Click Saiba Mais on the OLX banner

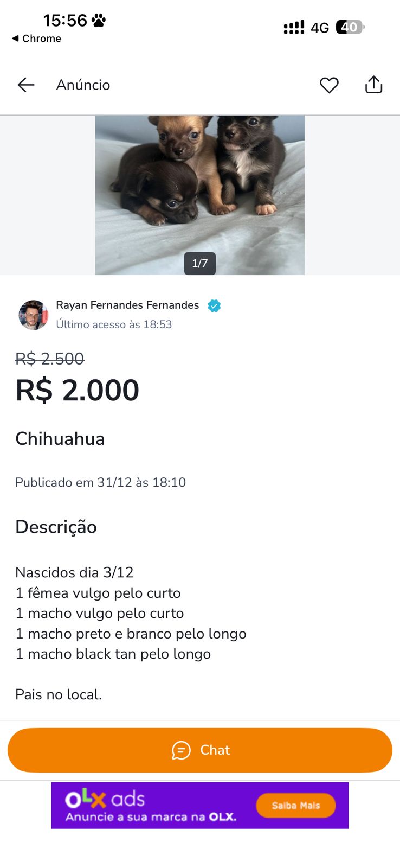(x=295, y=806)
